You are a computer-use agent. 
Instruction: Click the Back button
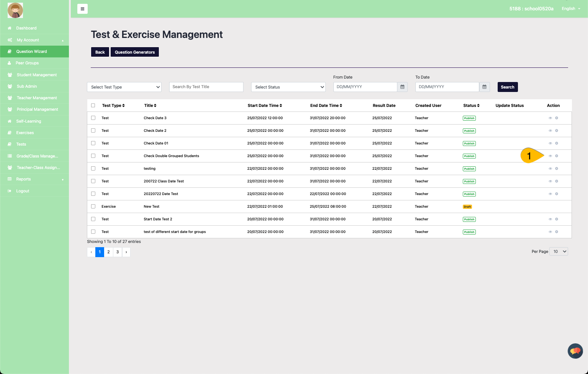100,52
